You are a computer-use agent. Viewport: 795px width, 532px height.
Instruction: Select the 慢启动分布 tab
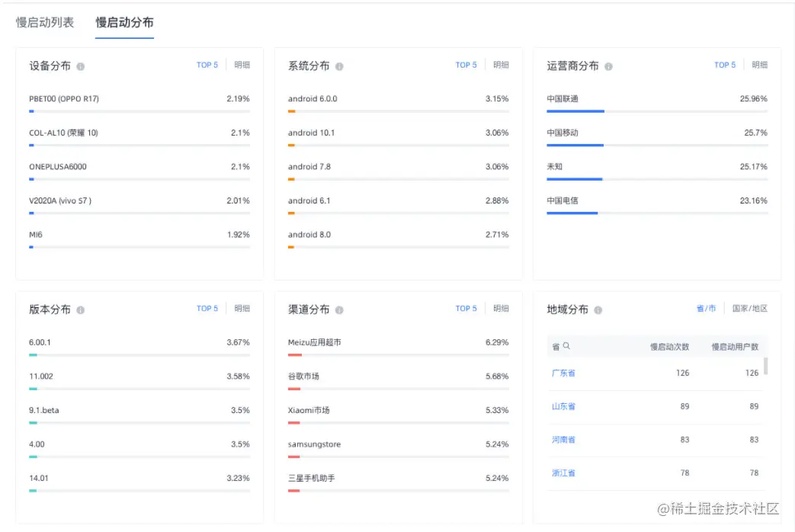[124, 22]
